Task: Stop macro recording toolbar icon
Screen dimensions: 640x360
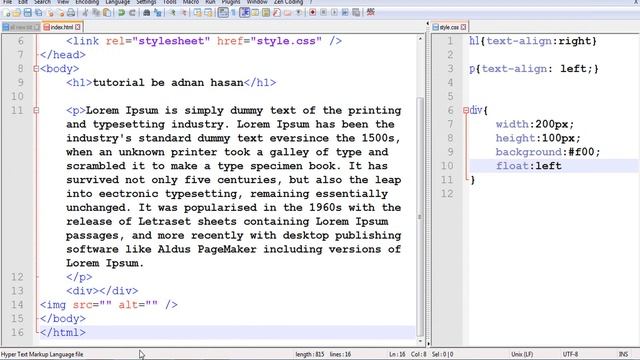Action: [x=323, y=13]
